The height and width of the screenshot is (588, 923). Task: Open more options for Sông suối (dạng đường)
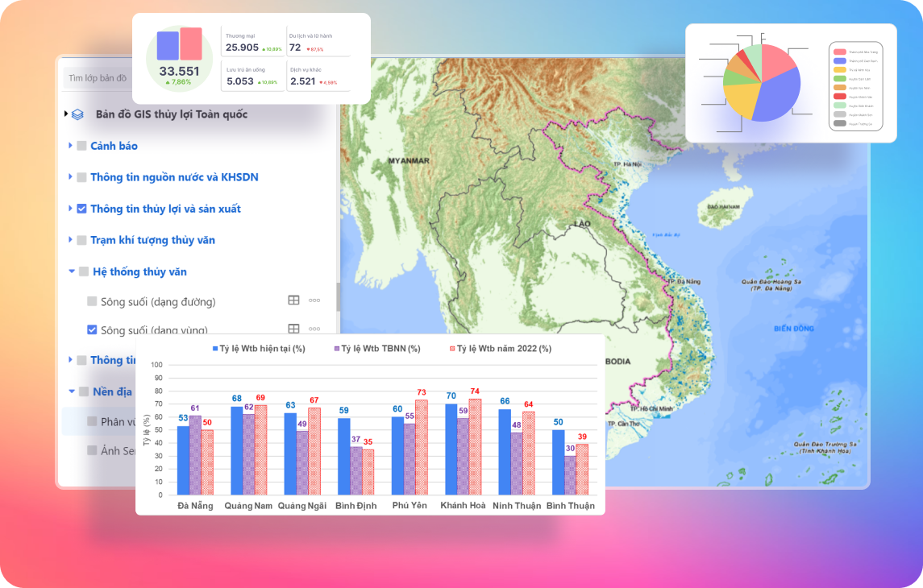click(x=314, y=300)
